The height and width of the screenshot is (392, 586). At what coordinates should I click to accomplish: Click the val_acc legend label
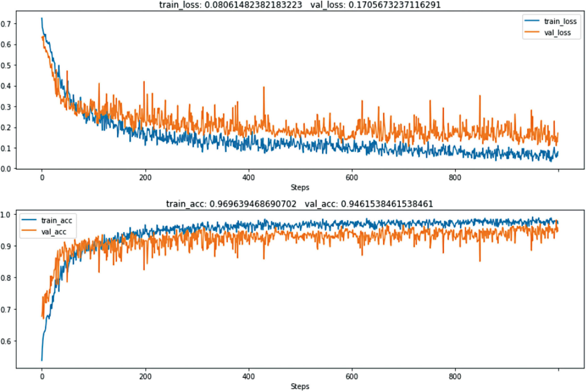tap(54, 232)
